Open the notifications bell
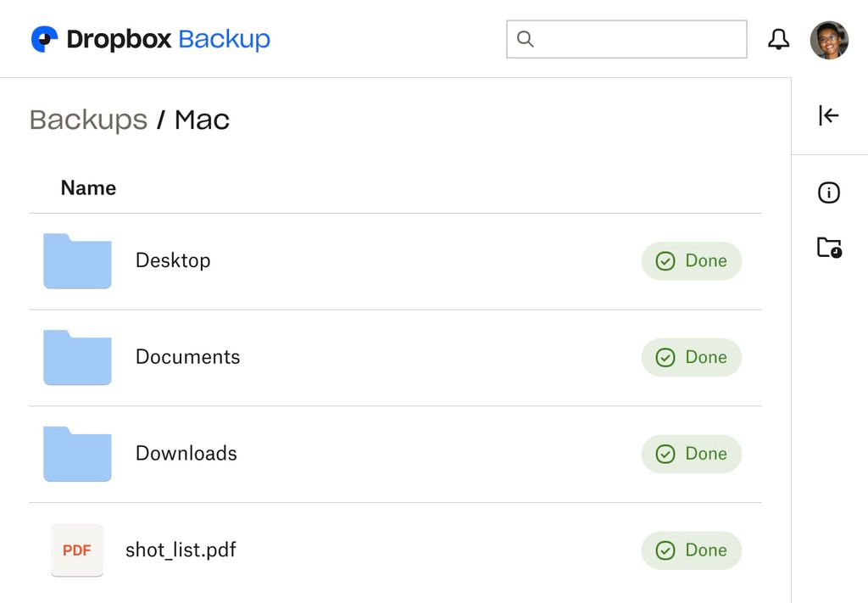This screenshot has width=868, height=603. [778, 39]
